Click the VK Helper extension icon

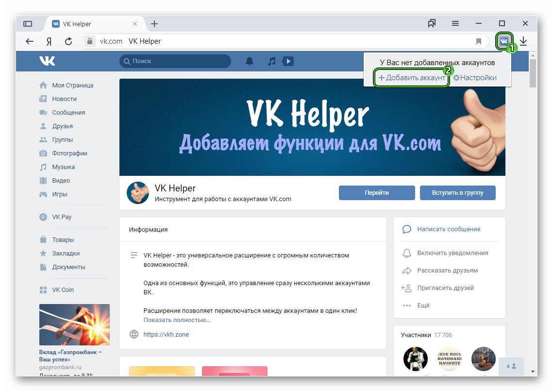504,41
